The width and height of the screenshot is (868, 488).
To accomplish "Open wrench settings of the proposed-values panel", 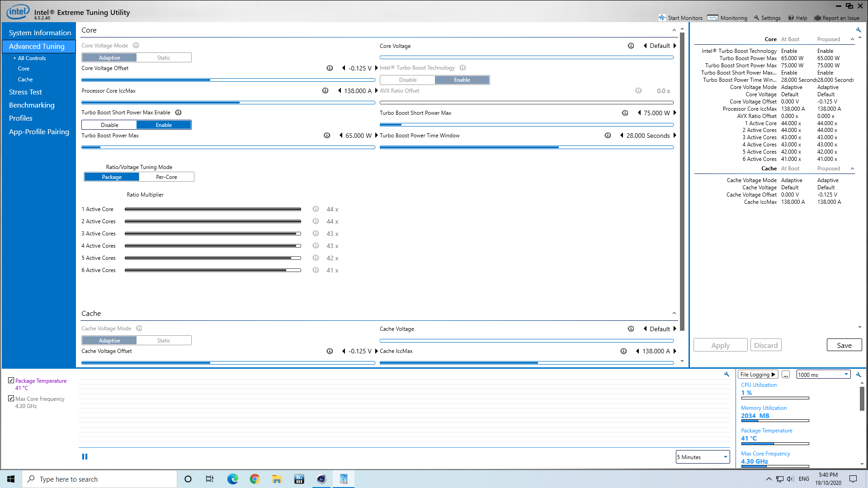I will (x=859, y=30).
